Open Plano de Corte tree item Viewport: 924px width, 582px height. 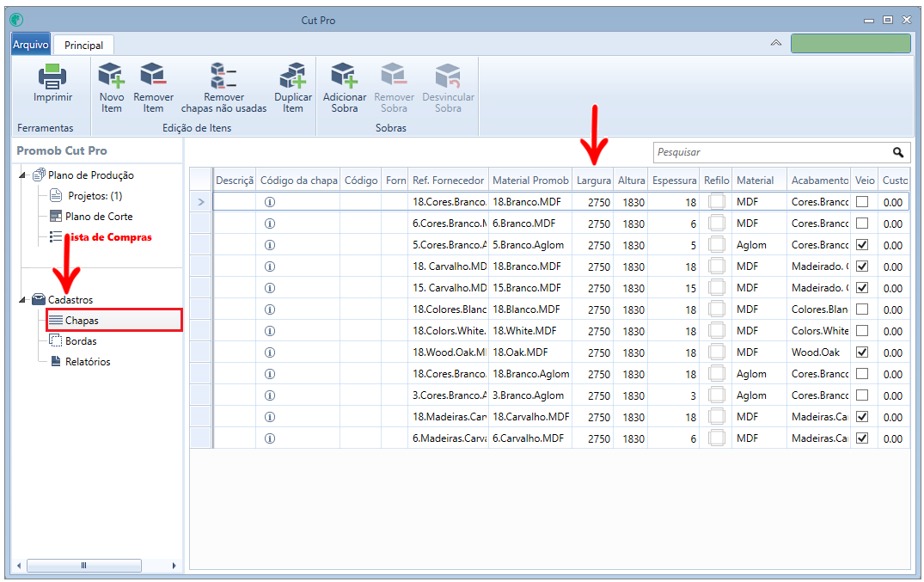pyautogui.click(x=91, y=217)
